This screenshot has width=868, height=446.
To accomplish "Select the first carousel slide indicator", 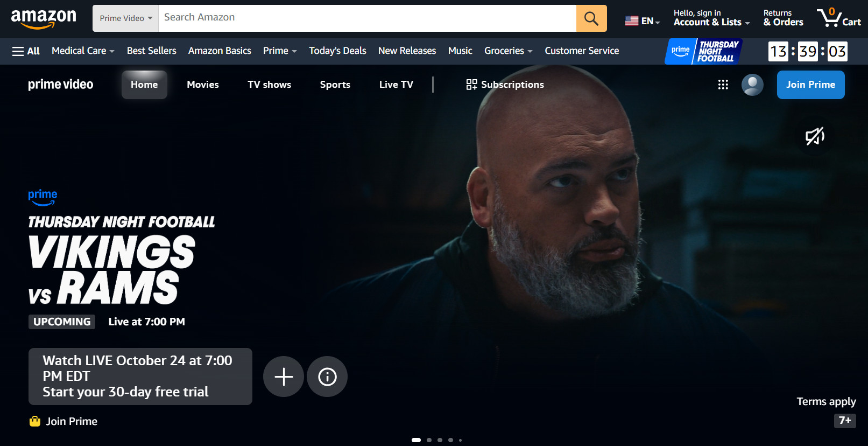I will coord(416,440).
